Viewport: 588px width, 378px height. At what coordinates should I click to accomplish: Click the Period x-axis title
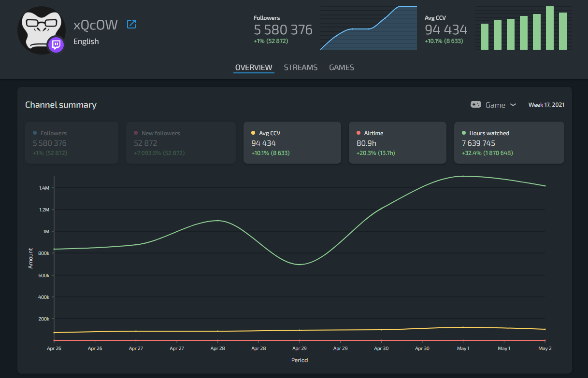click(300, 360)
